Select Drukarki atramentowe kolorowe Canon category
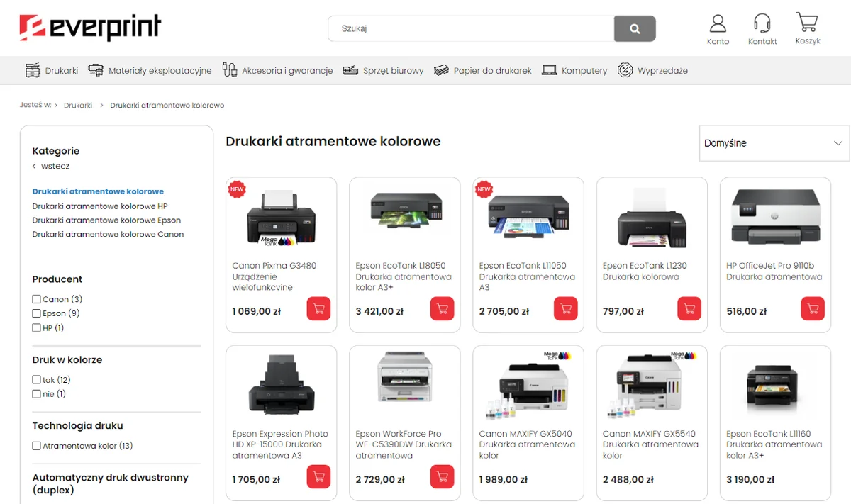 (108, 234)
